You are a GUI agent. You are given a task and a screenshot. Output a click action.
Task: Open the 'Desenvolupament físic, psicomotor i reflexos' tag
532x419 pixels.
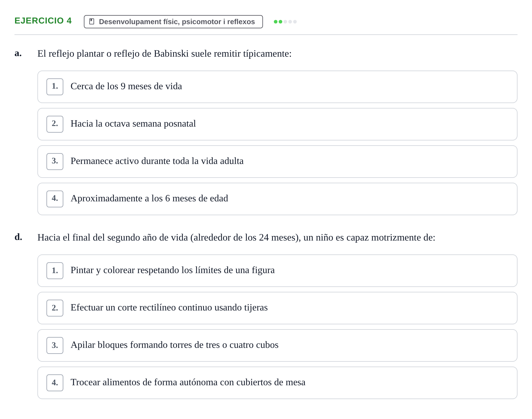[173, 22]
